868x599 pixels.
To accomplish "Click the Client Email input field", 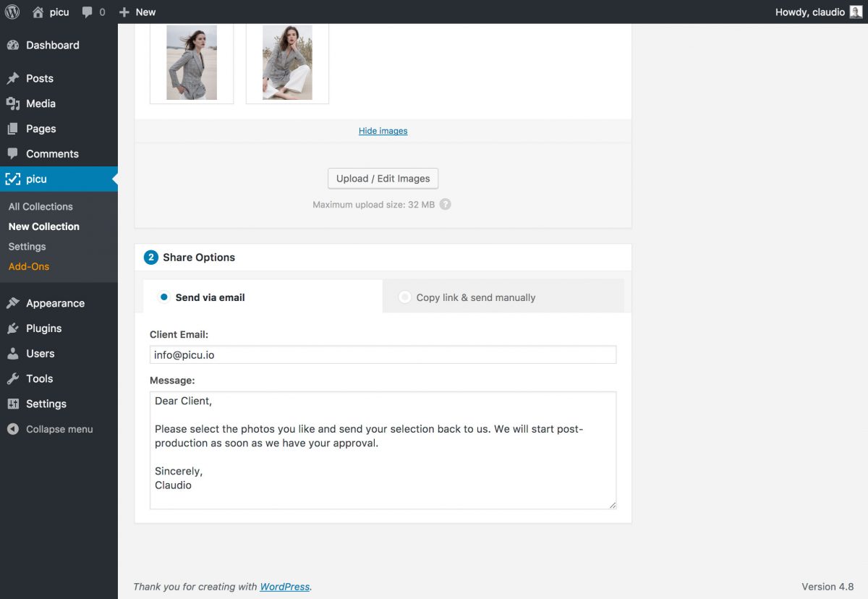I will pos(383,355).
